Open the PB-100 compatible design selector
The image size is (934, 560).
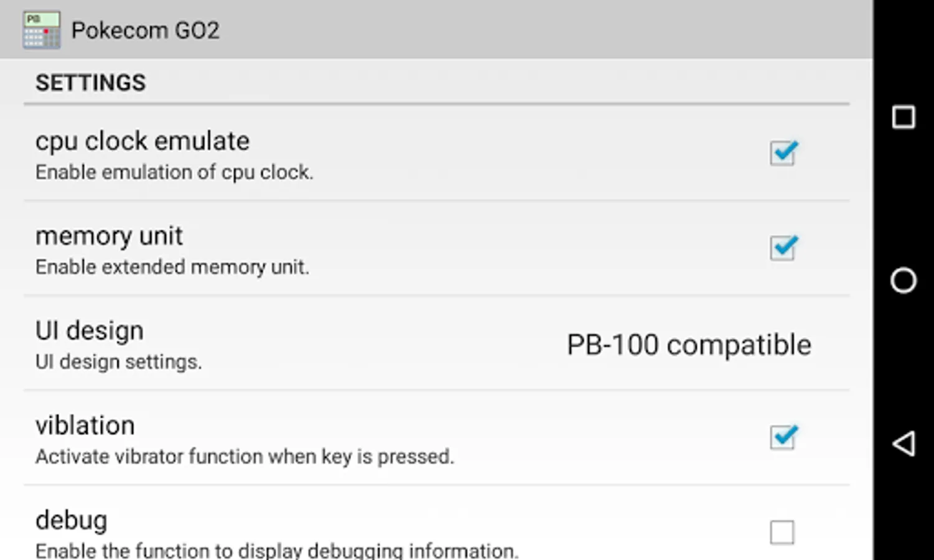[x=689, y=345]
